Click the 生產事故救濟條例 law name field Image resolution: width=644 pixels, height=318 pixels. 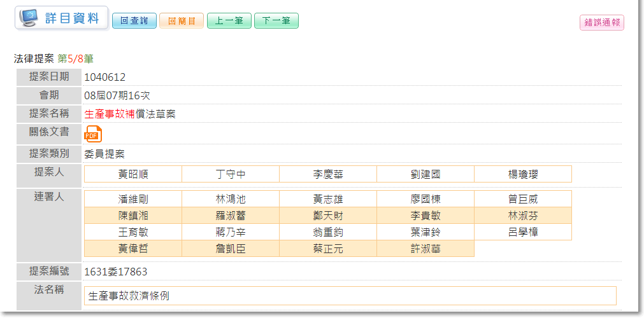(x=350, y=296)
